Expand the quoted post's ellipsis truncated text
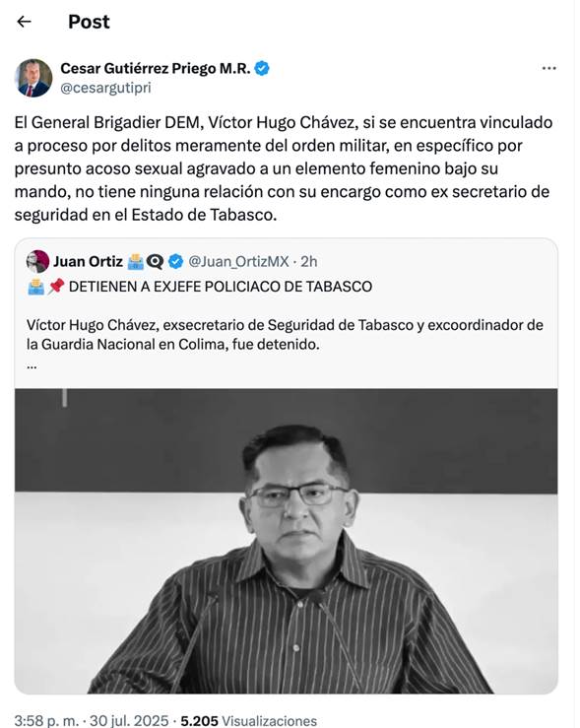The height and width of the screenshot is (728, 580). tap(32, 365)
